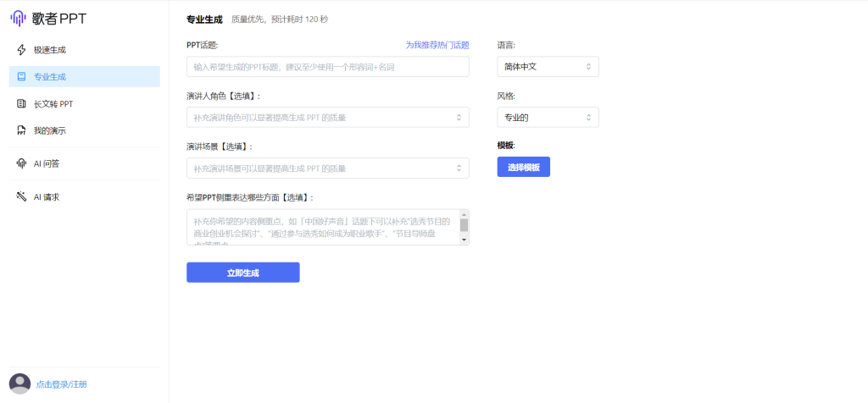Click the AI 问答 sound-wave icon

click(x=21, y=163)
